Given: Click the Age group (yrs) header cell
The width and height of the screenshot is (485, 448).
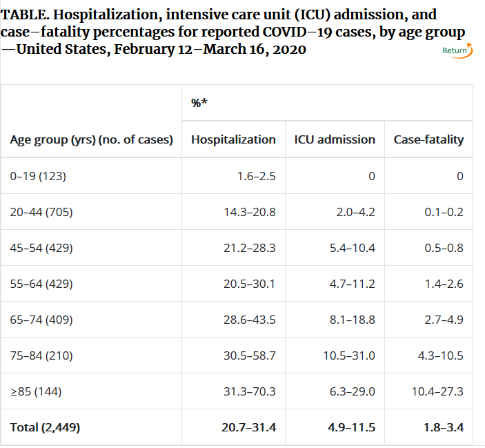Looking at the screenshot, I should (91, 139).
